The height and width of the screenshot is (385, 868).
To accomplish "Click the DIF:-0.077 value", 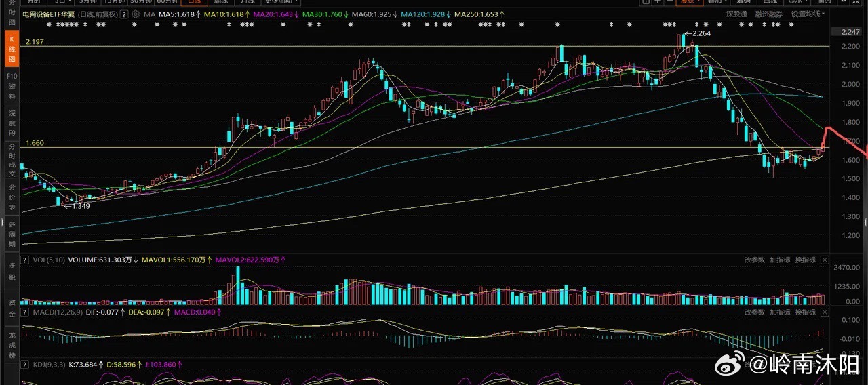I will coord(104,312).
